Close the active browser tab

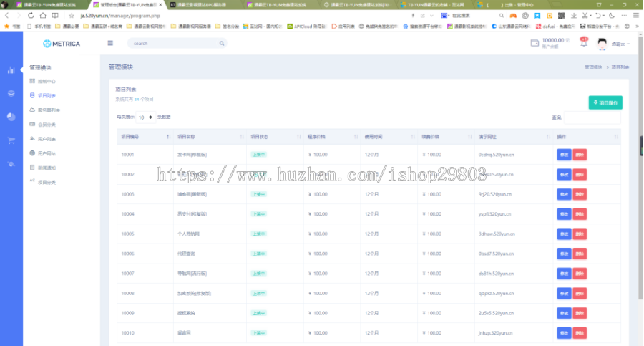click(160, 5)
